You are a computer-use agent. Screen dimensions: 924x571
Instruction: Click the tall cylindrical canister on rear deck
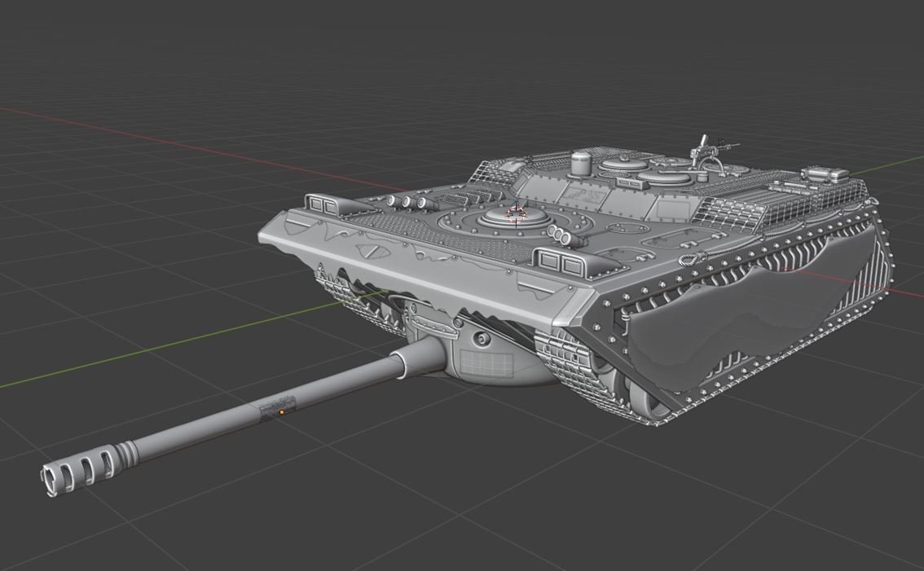tap(581, 163)
